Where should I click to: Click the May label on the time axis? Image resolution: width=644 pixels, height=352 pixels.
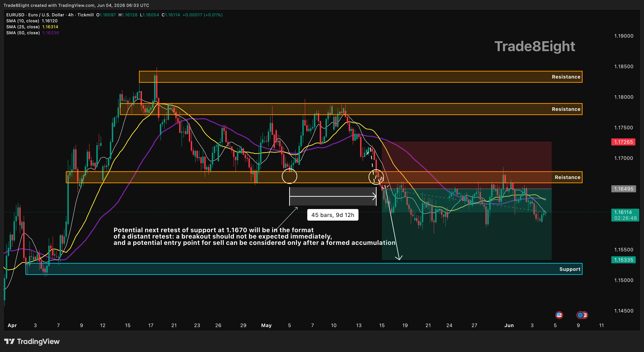(x=266, y=325)
